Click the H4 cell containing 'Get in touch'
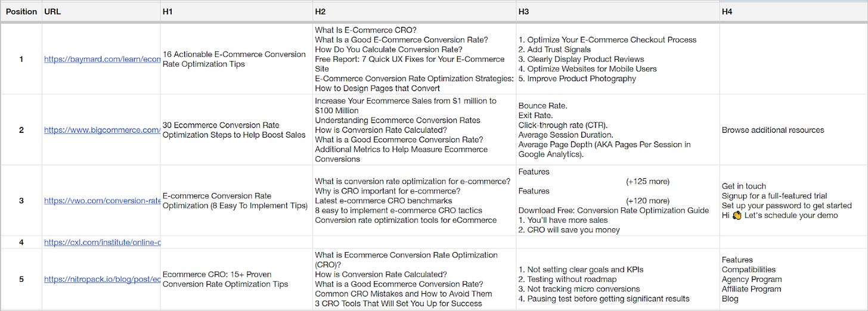The width and height of the screenshot is (868, 311). click(x=794, y=201)
